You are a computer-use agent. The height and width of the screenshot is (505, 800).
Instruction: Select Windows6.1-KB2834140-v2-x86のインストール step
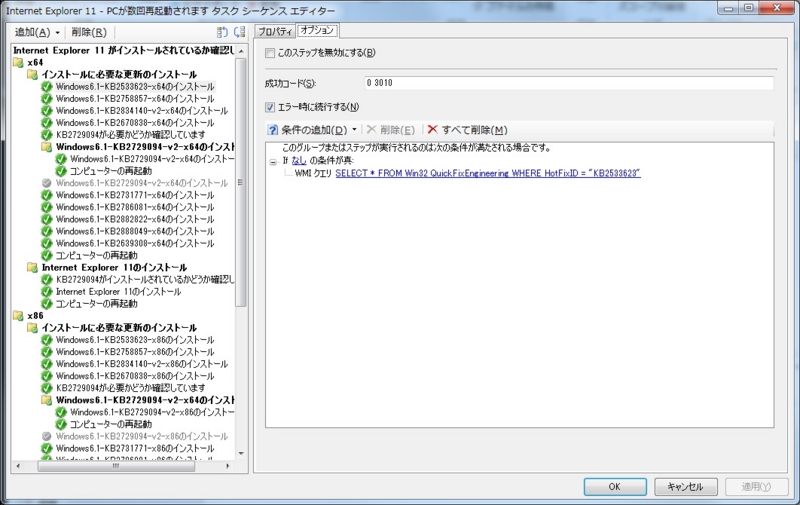[x=142, y=364]
